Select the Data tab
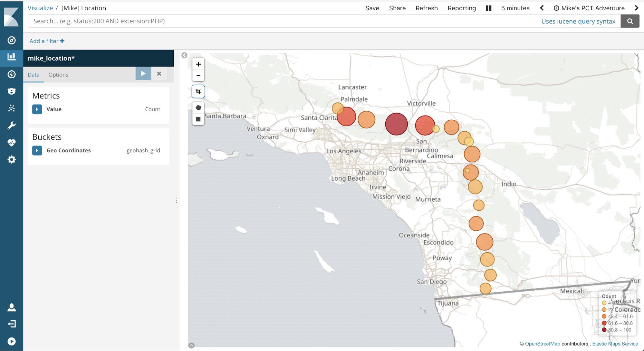This screenshot has width=644, height=351. click(33, 74)
